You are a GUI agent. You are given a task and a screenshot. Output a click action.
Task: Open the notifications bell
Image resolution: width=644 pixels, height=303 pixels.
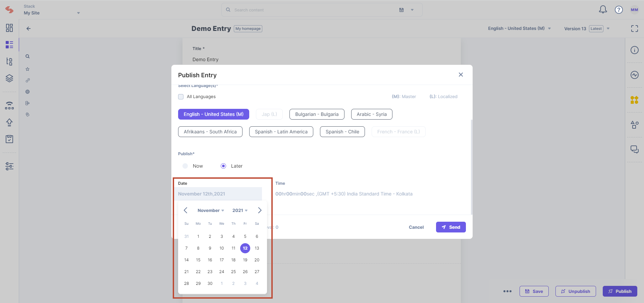(603, 10)
